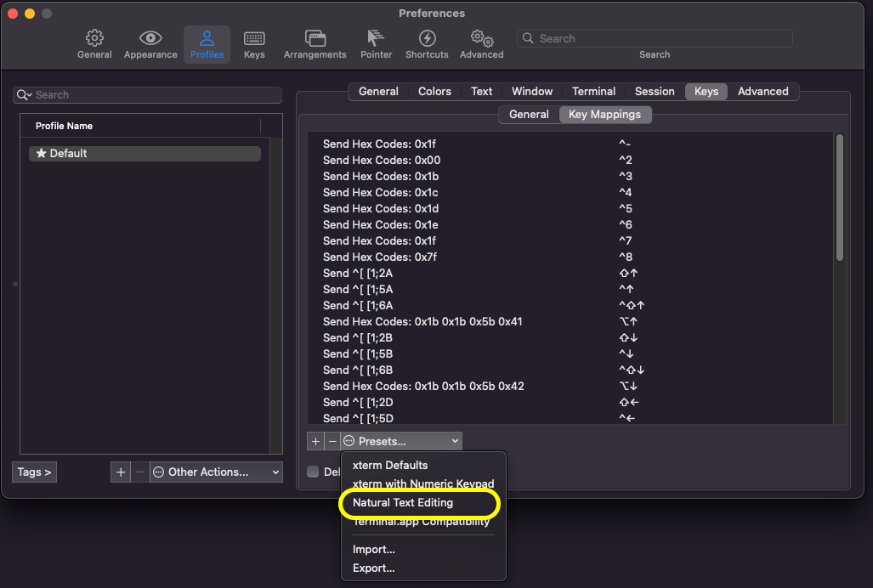
Task: Switch to the profile Advanced tab
Action: click(762, 91)
